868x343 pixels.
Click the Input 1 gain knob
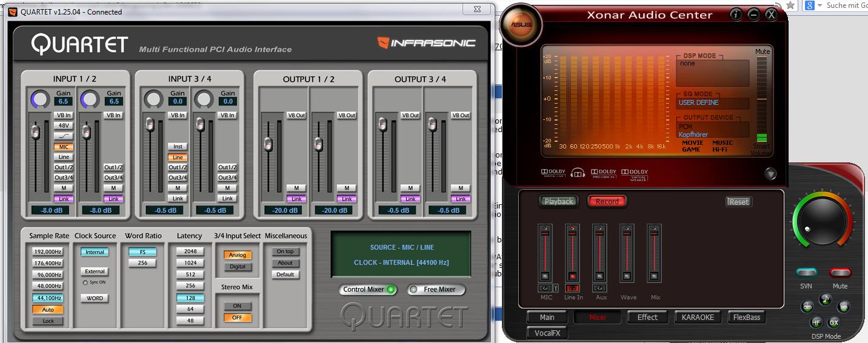point(41,99)
